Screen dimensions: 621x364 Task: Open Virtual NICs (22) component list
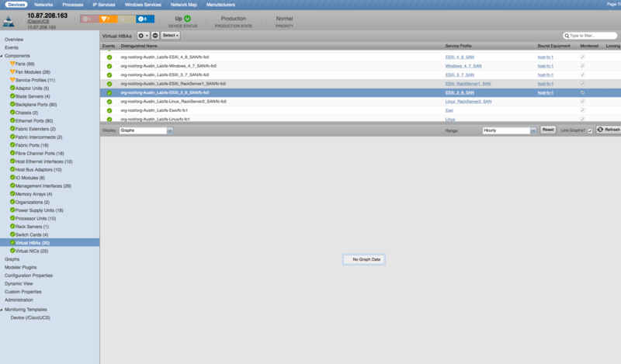click(x=32, y=251)
